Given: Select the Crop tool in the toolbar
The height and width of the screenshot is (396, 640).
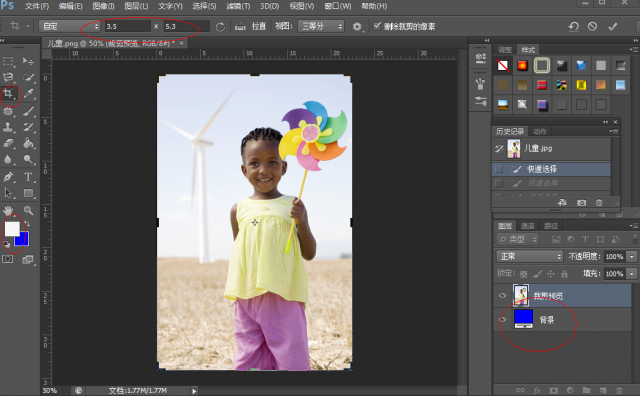Looking at the screenshot, I should (8, 94).
